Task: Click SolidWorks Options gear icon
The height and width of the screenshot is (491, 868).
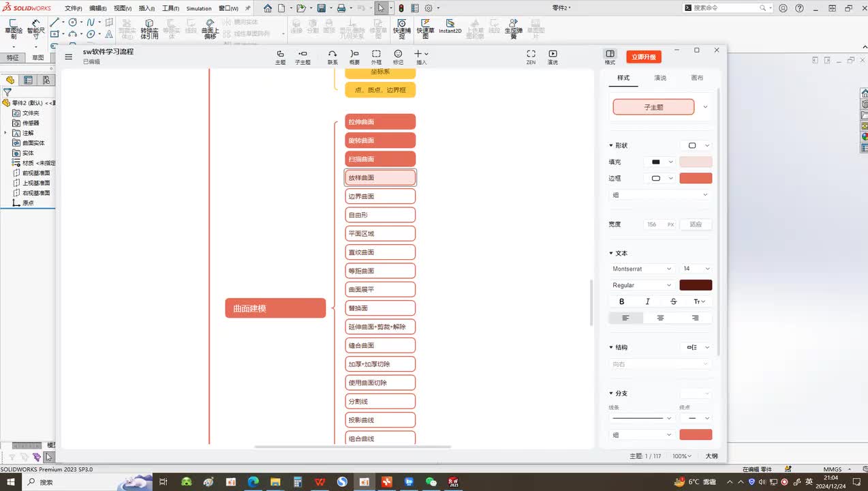Action: pyautogui.click(x=429, y=8)
